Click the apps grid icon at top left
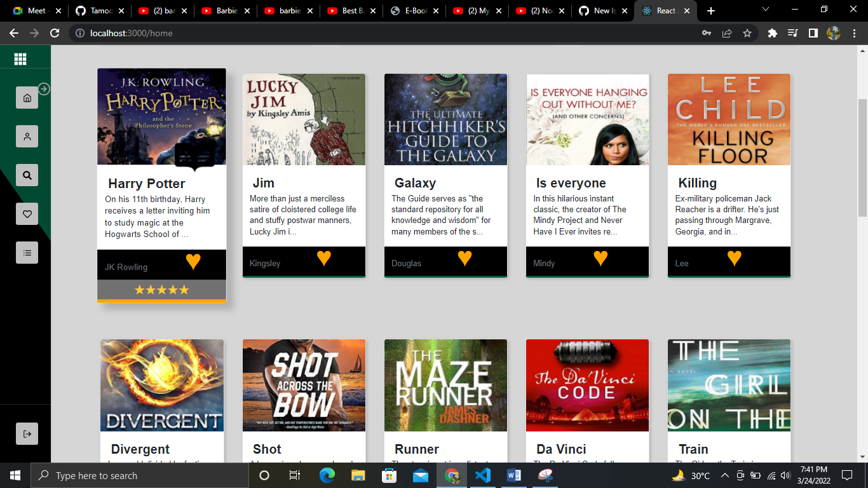The height and width of the screenshot is (488, 868). pyautogui.click(x=20, y=58)
